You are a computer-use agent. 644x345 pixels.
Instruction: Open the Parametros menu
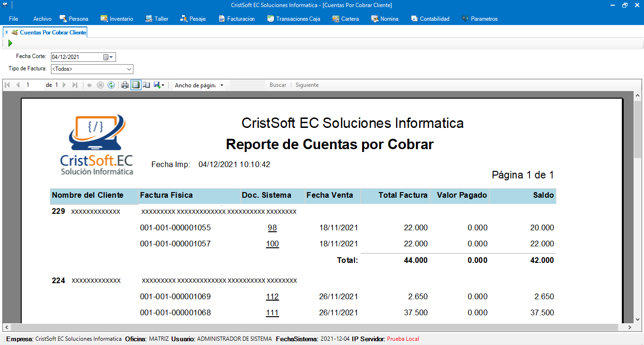tap(479, 19)
